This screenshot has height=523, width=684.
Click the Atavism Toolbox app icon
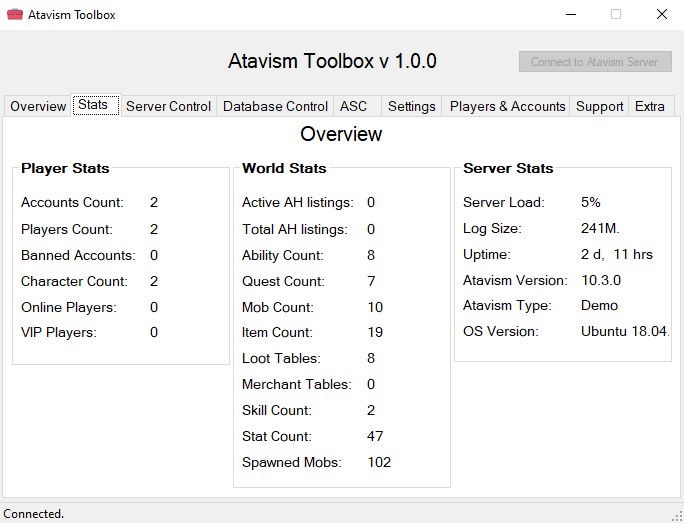(15, 15)
